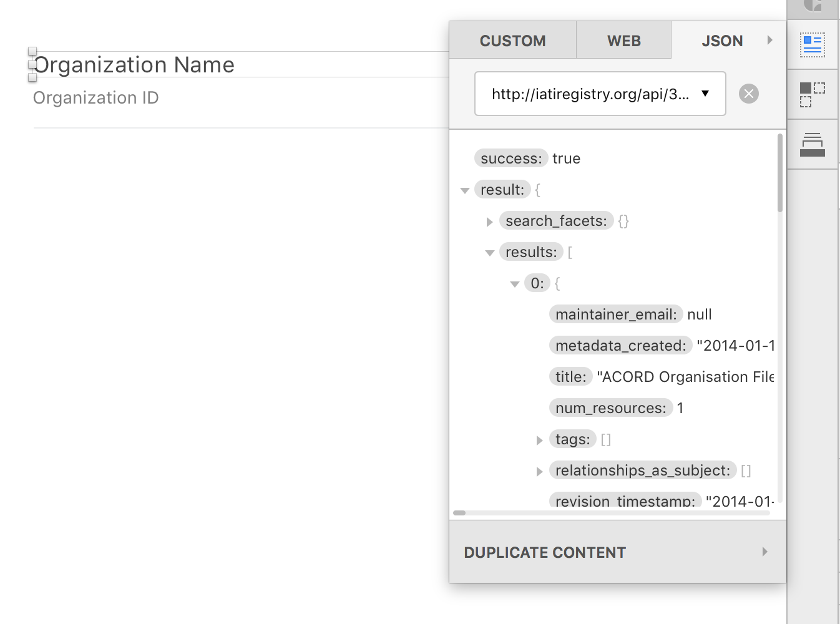Collapse the result node
Viewport: 840px width, 624px height.
[465, 190]
